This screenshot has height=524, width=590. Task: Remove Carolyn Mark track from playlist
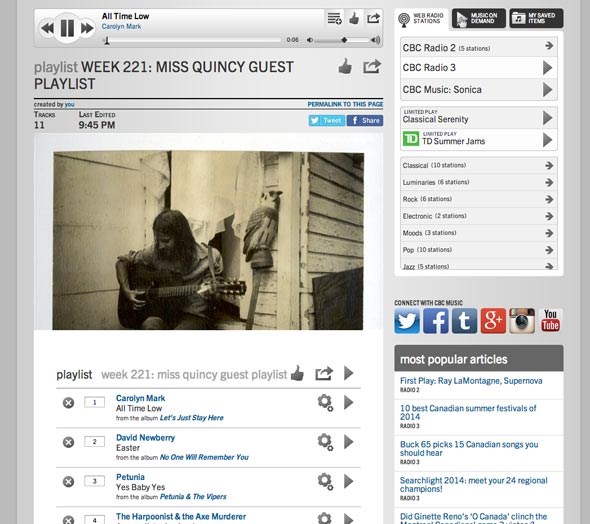point(68,403)
